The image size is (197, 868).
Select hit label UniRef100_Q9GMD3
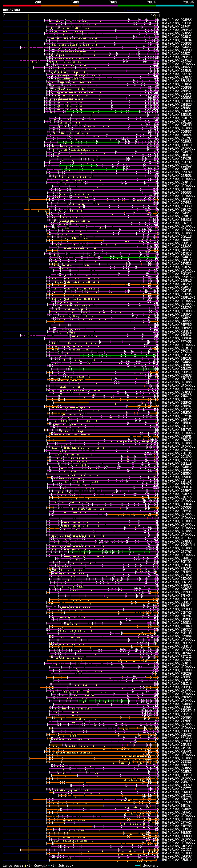coord(176,98)
